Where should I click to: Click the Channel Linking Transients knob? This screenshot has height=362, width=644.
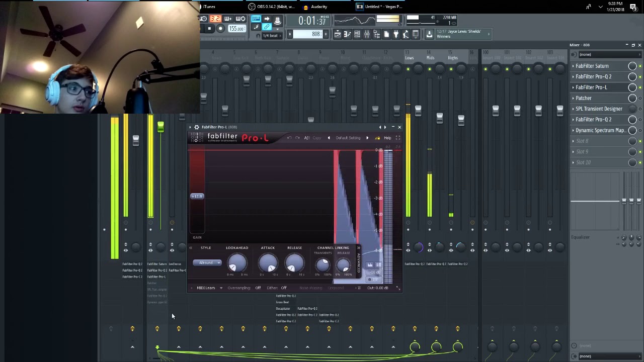[x=323, y=264]
